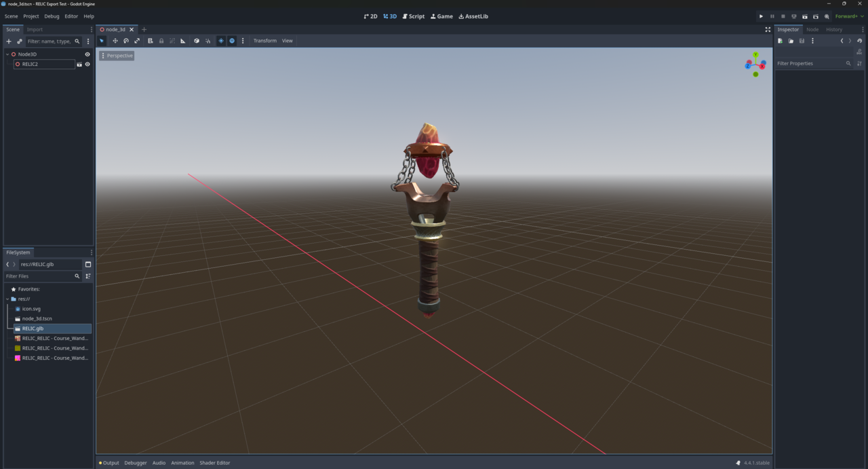This screenshot has height=469, width=868.
Task: Open the AssetLib workspace
Action: point(473,16)
